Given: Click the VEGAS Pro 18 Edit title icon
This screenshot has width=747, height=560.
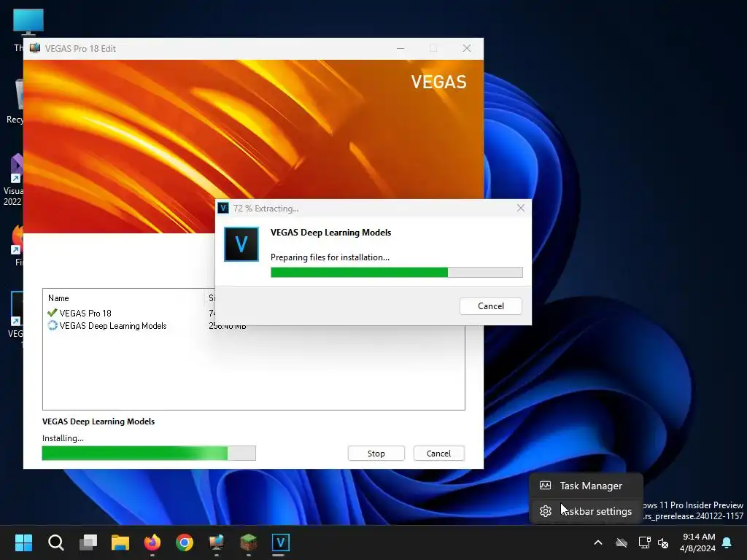Looking at the screenshot, I should click(x=35, y=48).
